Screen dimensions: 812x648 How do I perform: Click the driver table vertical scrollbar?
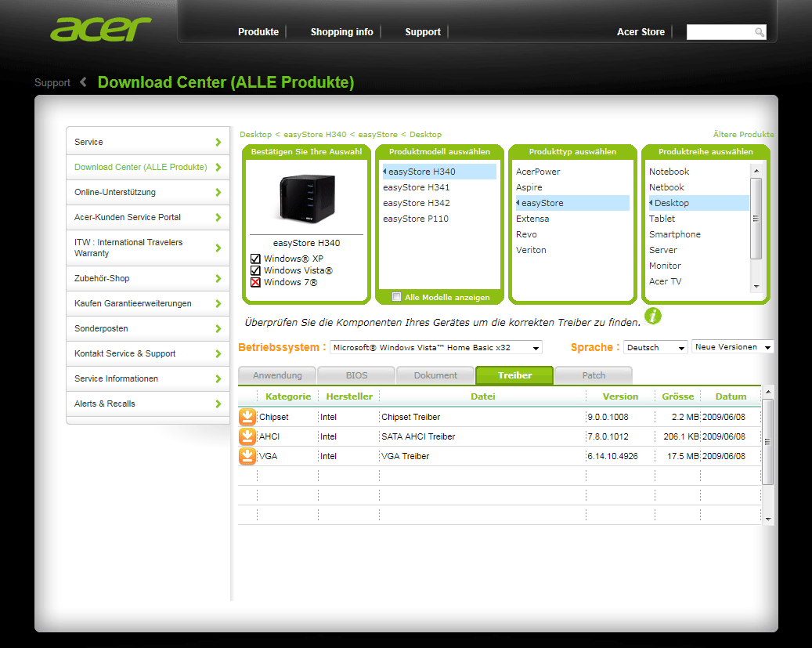768,442
